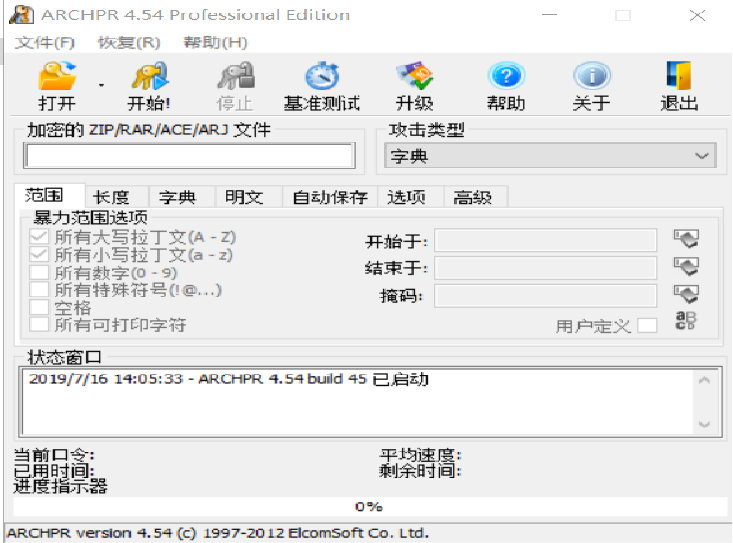Start recovery with the 开始! icon
The width and height of the screenshot is (733, 543).
point(149,76)
